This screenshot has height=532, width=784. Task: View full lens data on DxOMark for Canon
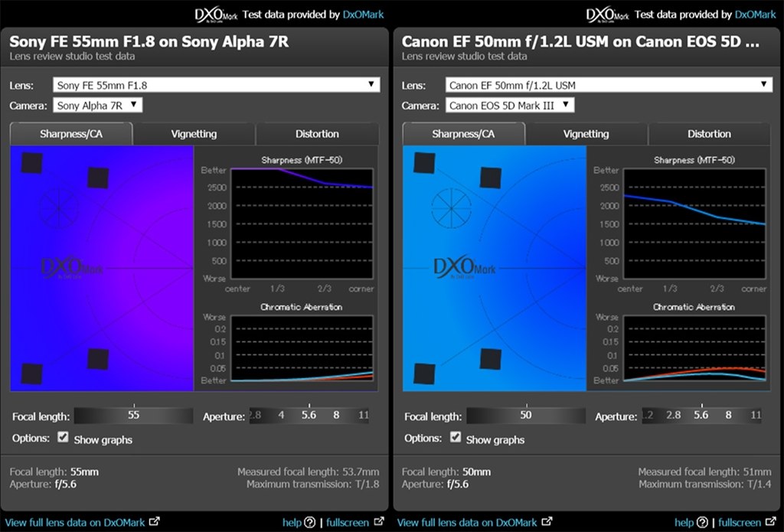pyautogui.click(x=467, y=523)
